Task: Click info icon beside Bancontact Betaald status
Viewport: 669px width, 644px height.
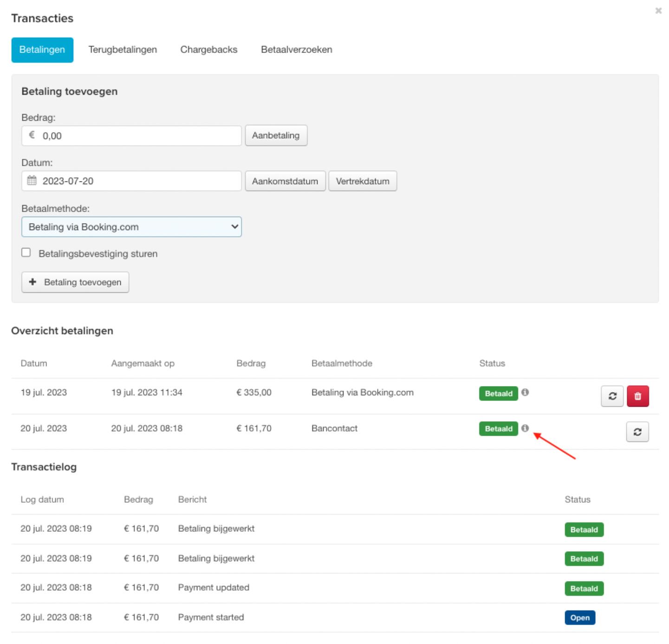Action: pyautogui.click(x=525, y=428)
